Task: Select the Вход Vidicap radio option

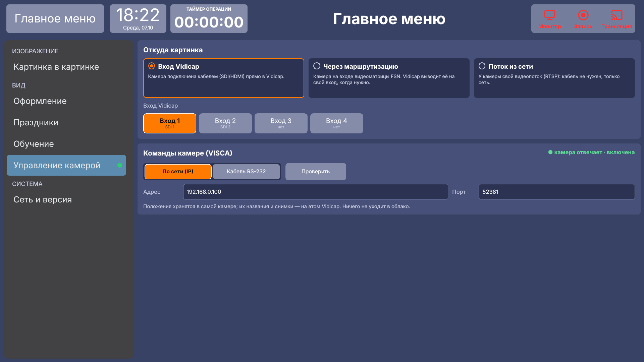Action: 224,78
